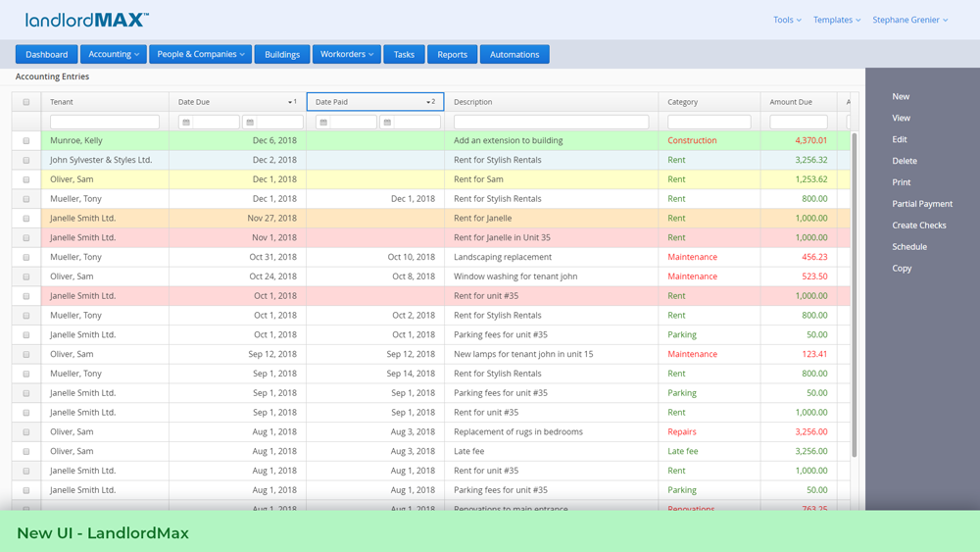This screenshot has height=552, width=980.
Task: Open the Tools menu dropdown
Action: (x=787, y=20)
